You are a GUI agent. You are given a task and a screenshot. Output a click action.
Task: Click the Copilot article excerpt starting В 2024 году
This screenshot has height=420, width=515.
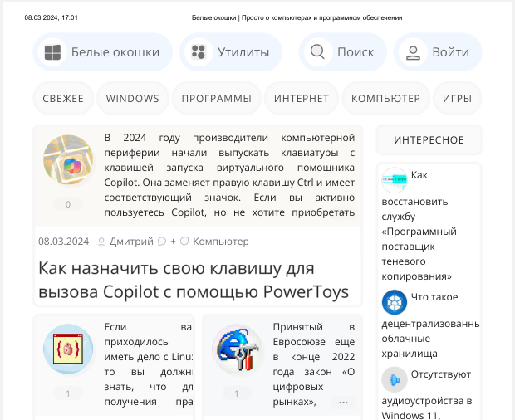coord(229,175)
